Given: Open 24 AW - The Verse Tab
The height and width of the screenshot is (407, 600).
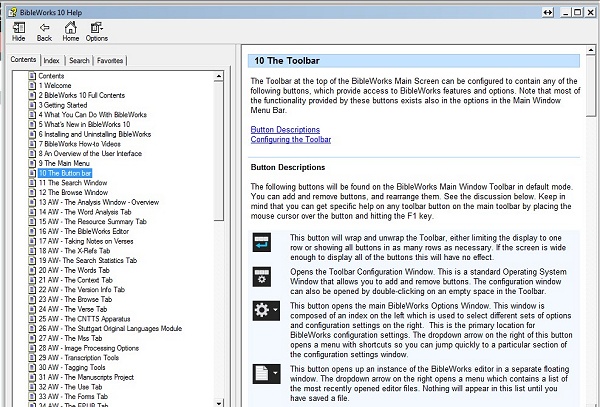Looking at the screenshot, I should tap(73, 309).
